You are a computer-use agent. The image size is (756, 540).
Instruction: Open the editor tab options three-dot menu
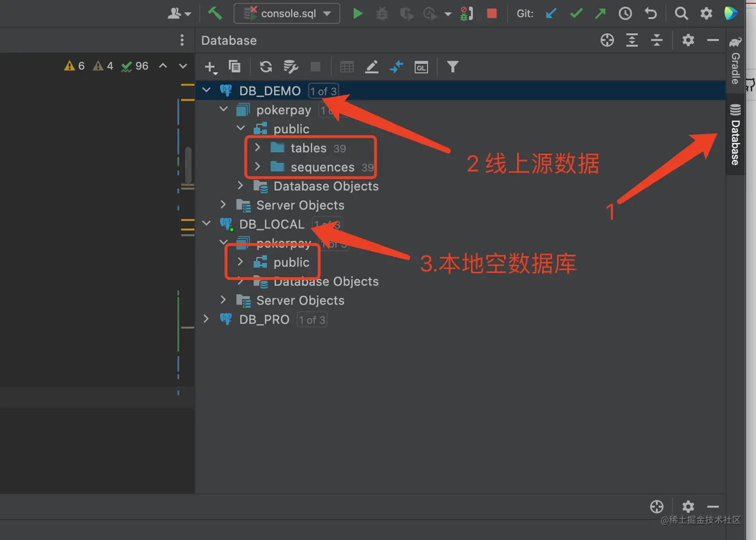(182, 40)
